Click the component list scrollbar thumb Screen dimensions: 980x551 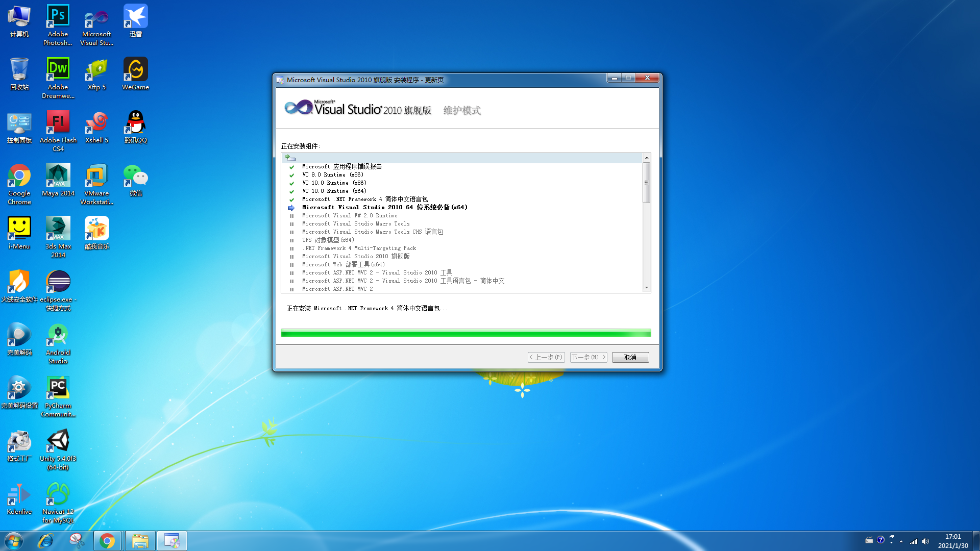tap(646, 183)
